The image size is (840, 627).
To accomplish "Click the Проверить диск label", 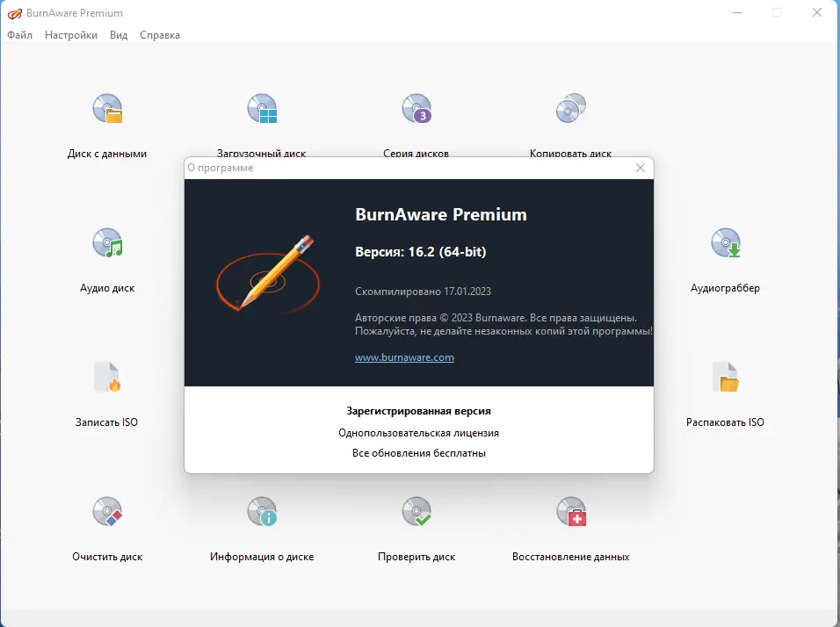I will click(x=416, y=557).
